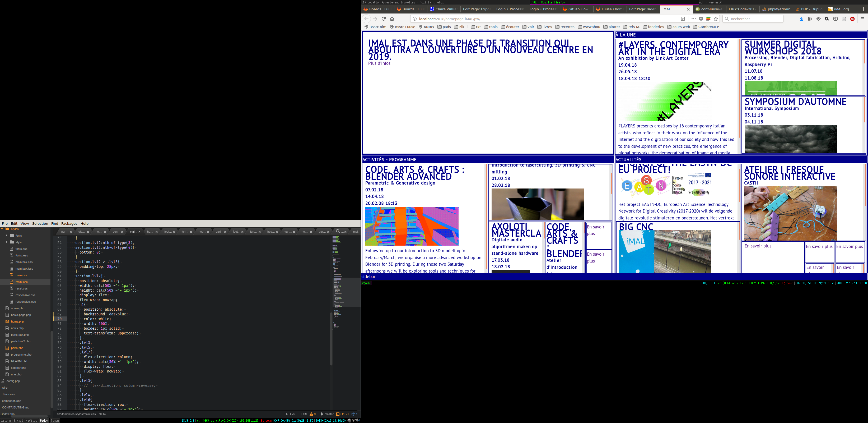
Task: Click the Firefox reload page icon
Action: [384, 19]
